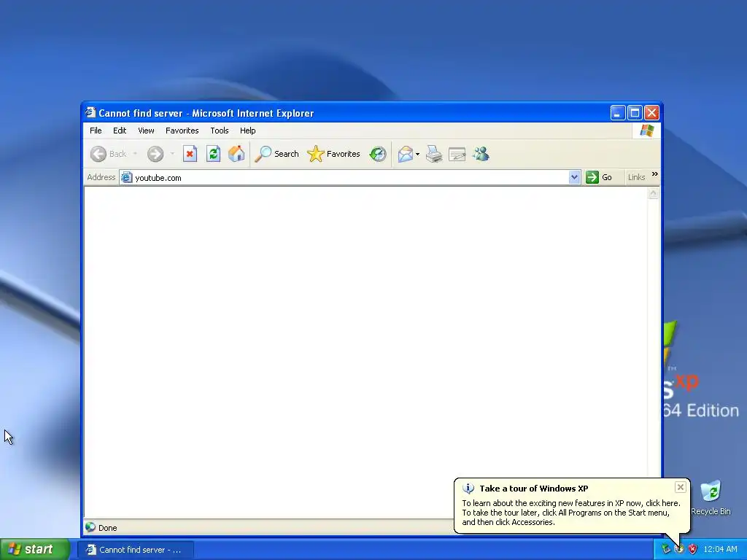The image size is (747, 560).
Task: Click the Links toolbar label
Action: click(x=636, y=177)
